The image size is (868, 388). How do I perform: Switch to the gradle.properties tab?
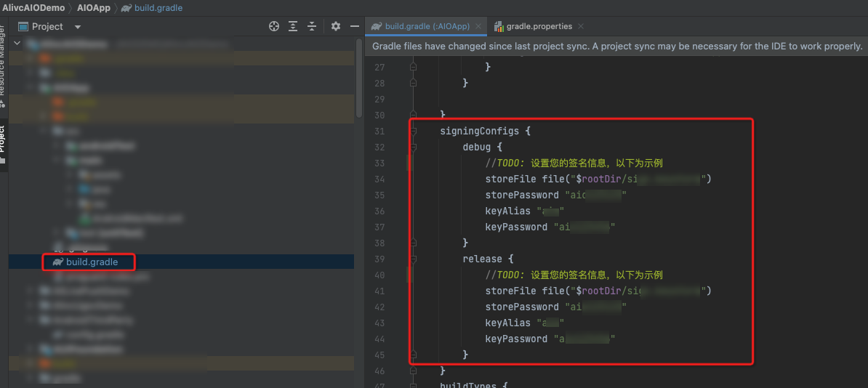[537, 26]
